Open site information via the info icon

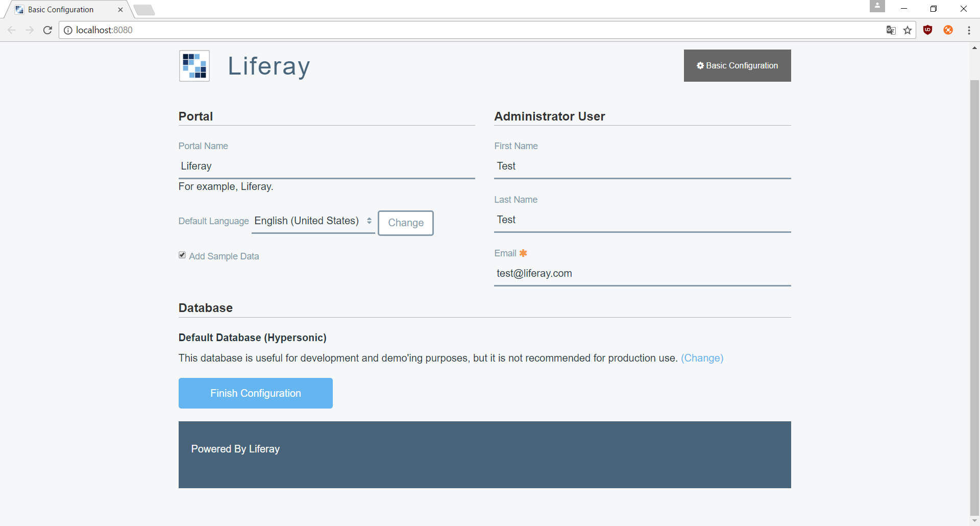pyautogui.click(x=68, y=30)
